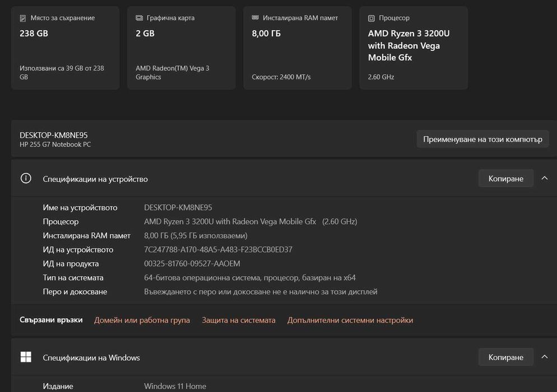Select processor value AMD Ryzen 3 3200U row
This screenshot has width=557, height=392.
pos(250,222)
